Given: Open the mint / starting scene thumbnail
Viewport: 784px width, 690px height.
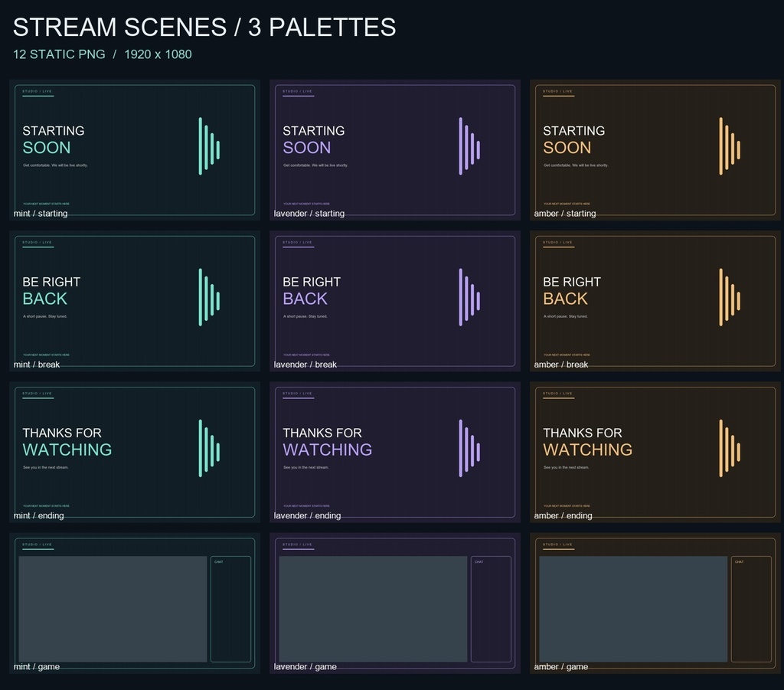Looking at the screenshot, I should pyautogui.click(x=135, y=150).
